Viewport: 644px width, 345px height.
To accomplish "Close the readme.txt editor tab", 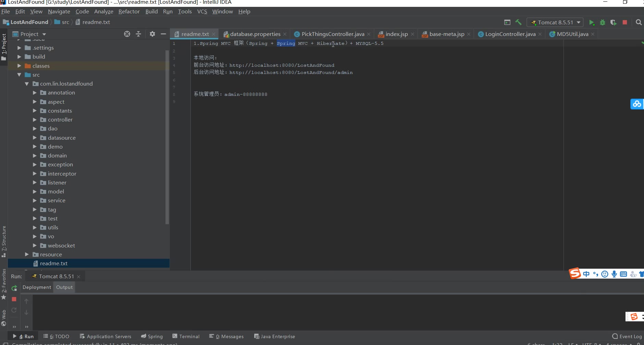I will pos(213,34).
